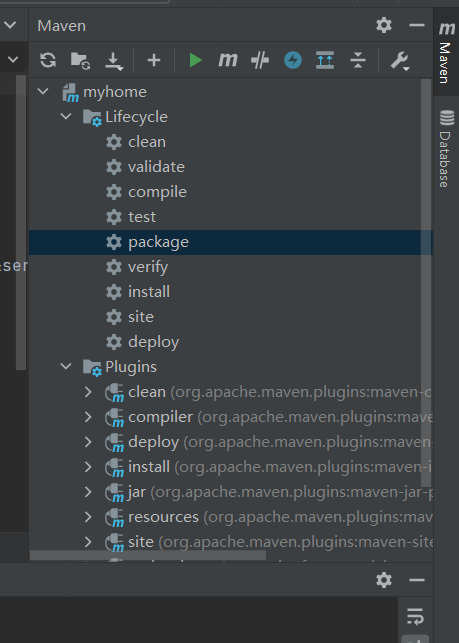Collapse the Lifecycle node
Viewport: 459px width, 643px height.
[x=66, y=116]
